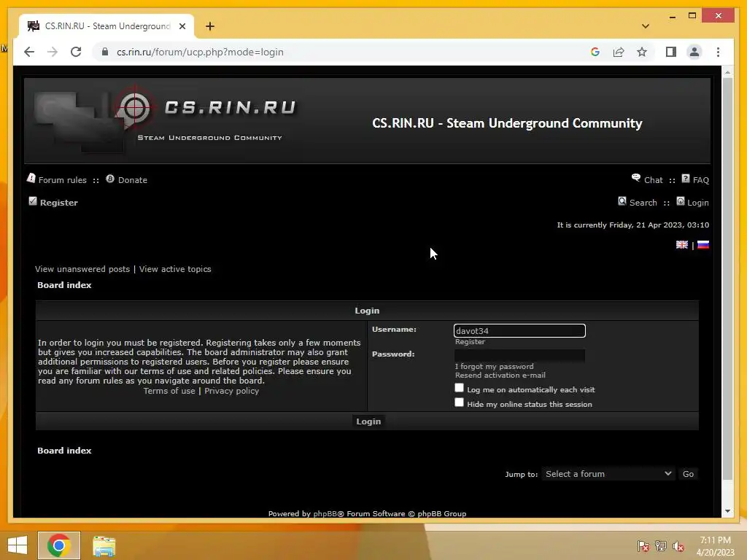
Task: Open View active topics
Action: coord(175,269)
